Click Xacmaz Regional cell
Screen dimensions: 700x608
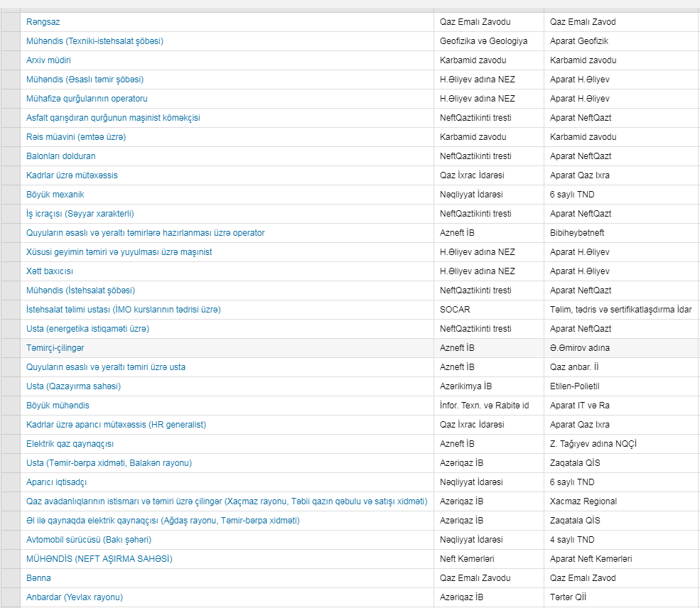pyautogui.click(x=622, y=501)
